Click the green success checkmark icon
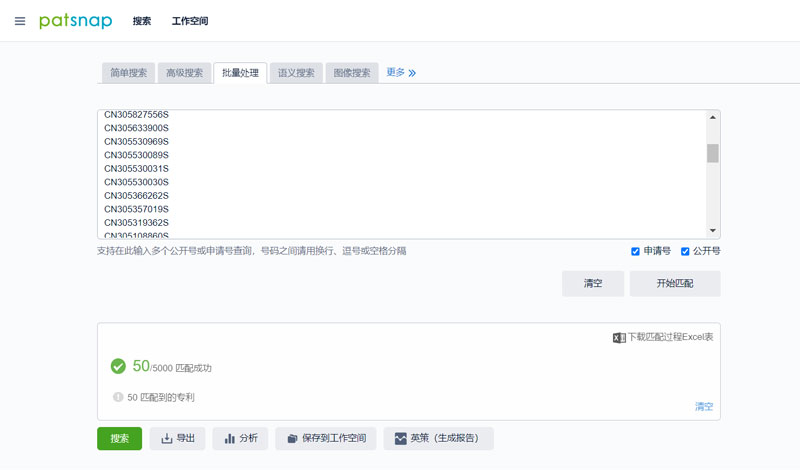 pyautogui.click(x=118, y=367)
